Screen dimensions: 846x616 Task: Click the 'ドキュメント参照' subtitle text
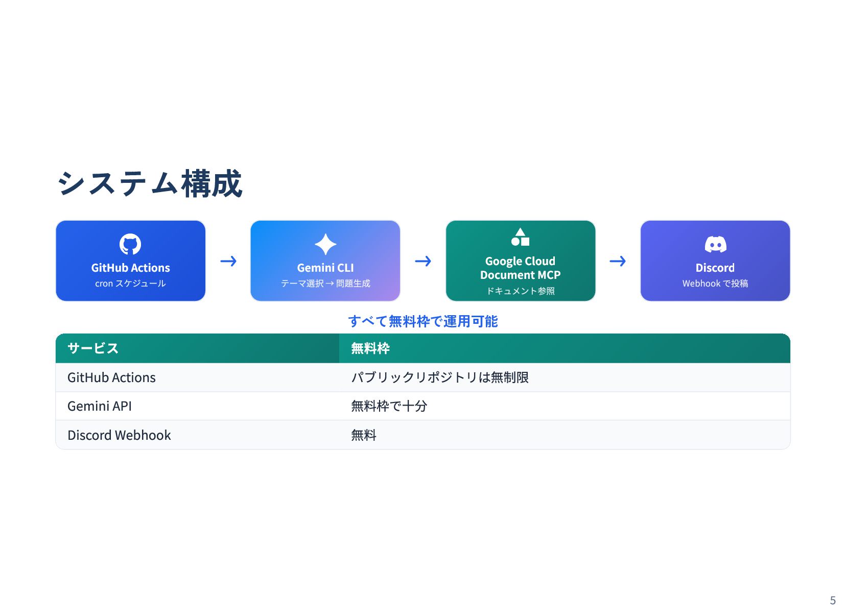click(x=520, y=291)
